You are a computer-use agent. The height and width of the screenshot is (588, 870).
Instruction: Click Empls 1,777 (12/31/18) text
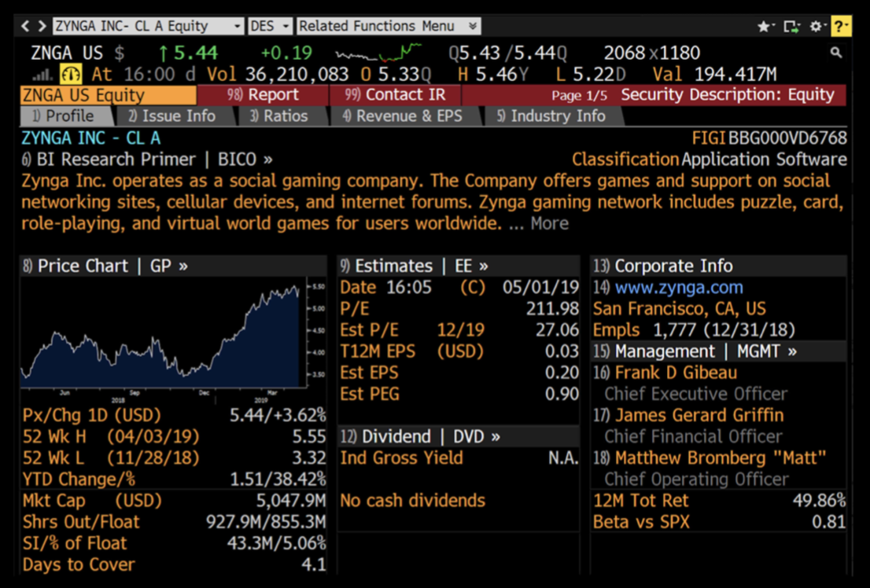tap(694, 330)
